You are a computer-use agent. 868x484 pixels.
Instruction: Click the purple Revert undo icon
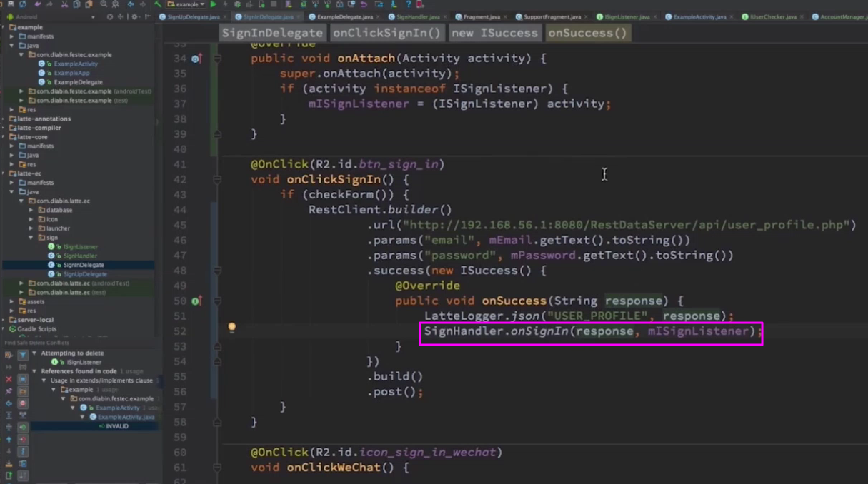pyautogui.click(x=363, y=4)
